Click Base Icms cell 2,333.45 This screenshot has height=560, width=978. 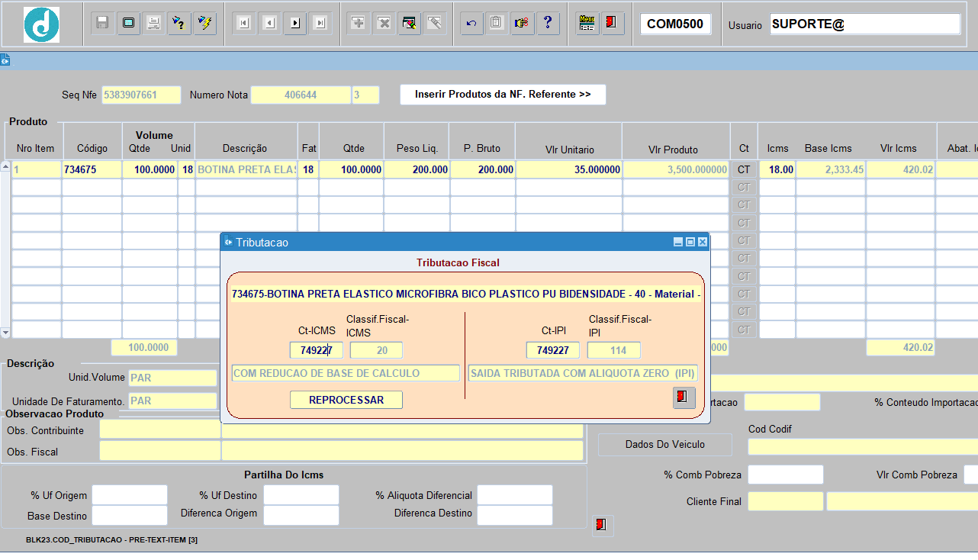pos(831,169)
